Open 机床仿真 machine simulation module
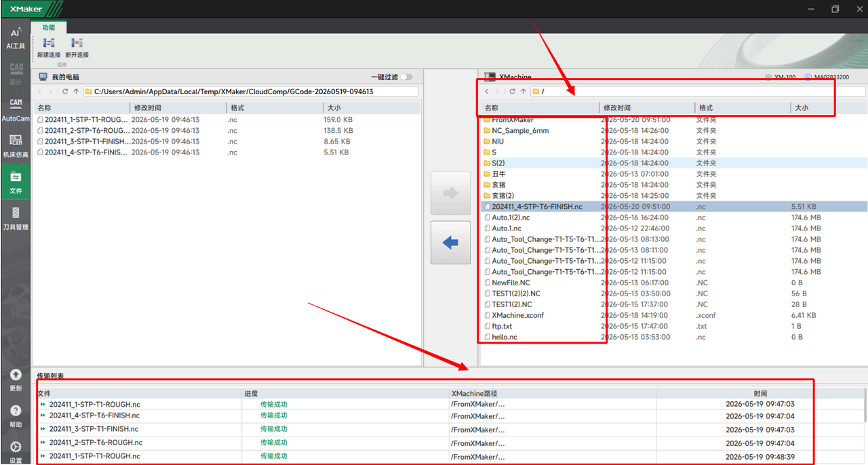Image resolution: width=868 pixels, height=465 pixels. (16, 146)
